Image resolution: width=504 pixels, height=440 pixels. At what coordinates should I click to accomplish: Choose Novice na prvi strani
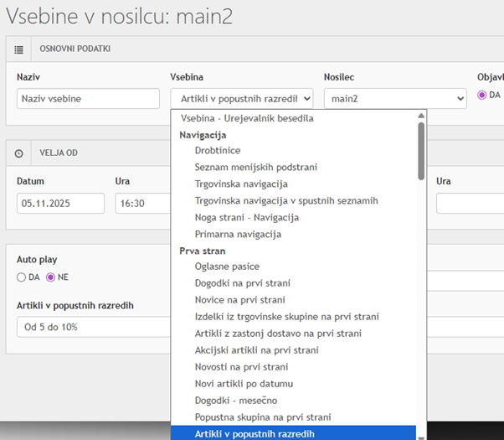click(x=239, y=300)
